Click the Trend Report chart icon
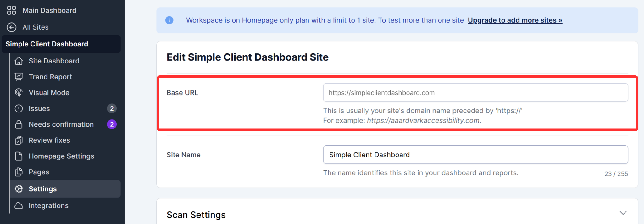644x224 pixels. coord(19,77)
